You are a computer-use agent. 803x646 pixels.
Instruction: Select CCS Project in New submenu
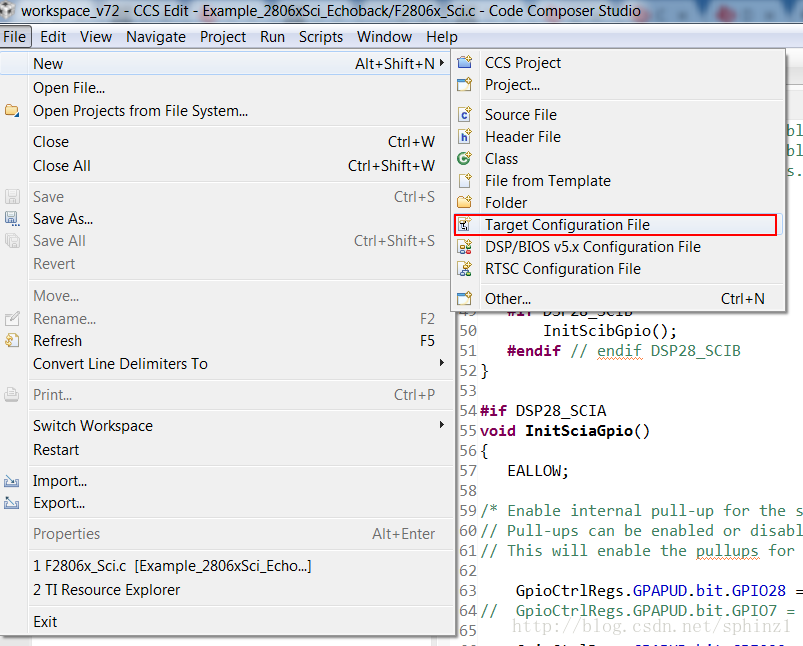click(x=618, y=62)
